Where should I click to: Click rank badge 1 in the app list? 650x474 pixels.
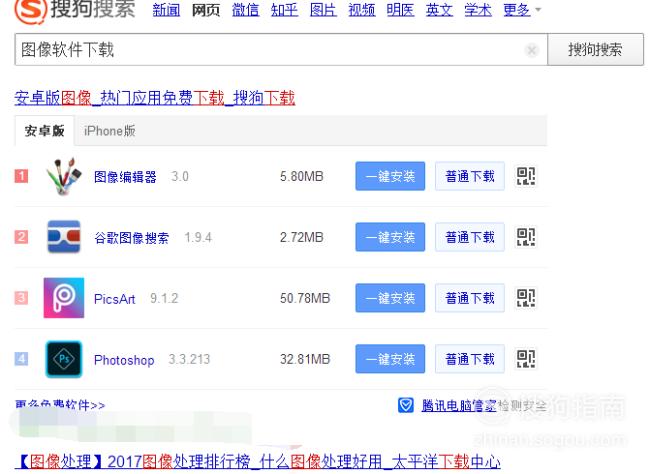21,176
